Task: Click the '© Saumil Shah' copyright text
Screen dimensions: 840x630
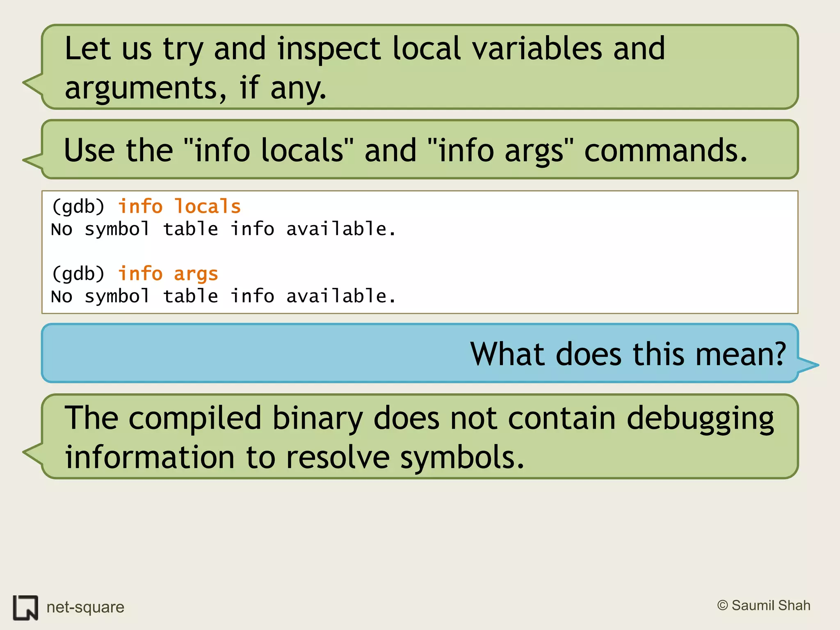Action: pyautogui.click(x=764, y=605)
